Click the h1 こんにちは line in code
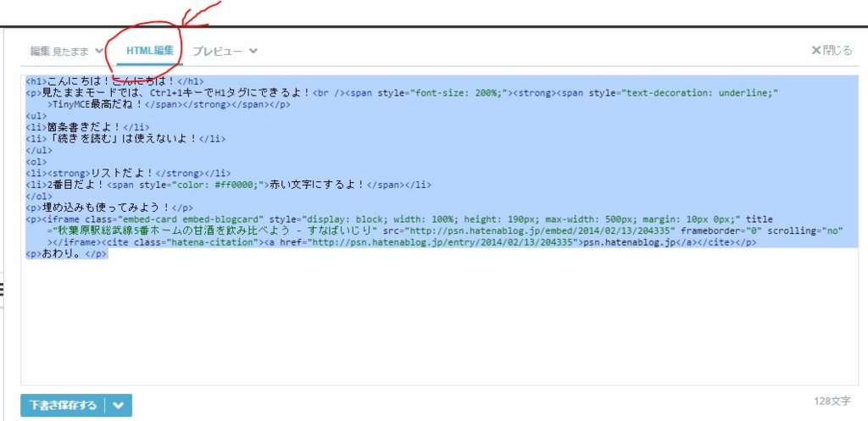The image size is (868, 421). [114, 81]
